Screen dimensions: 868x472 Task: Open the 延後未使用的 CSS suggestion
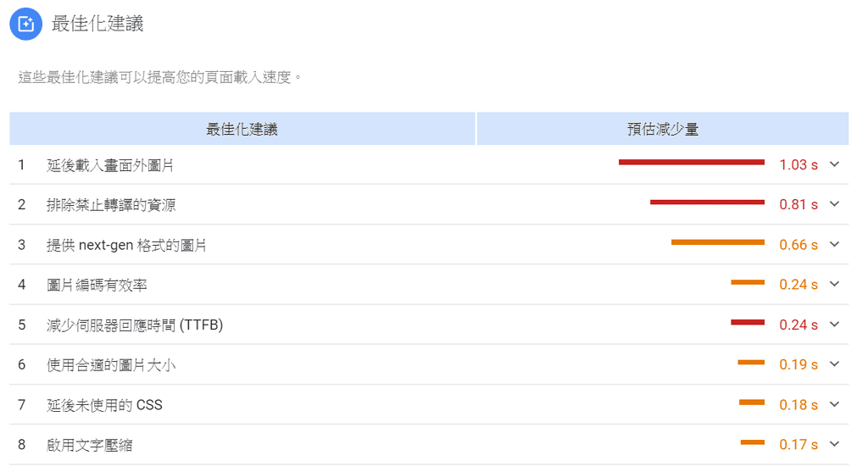pos(104,405)
